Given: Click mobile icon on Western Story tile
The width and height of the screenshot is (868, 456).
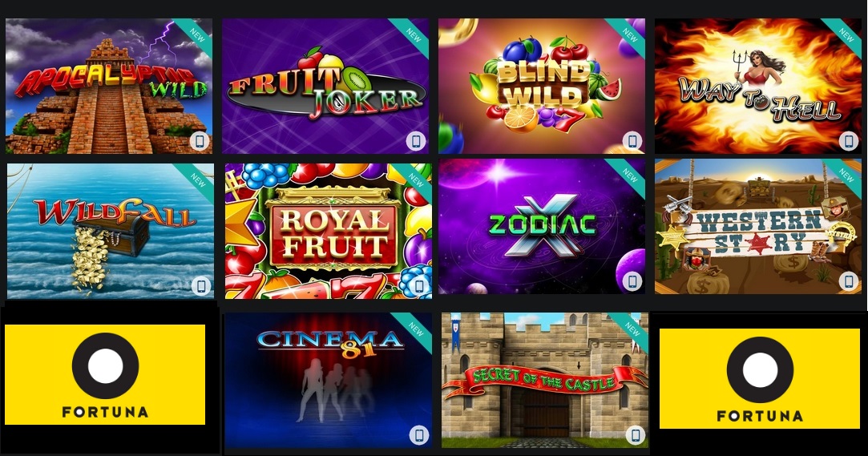Looking at the screenshot, I should coord(848,281).
